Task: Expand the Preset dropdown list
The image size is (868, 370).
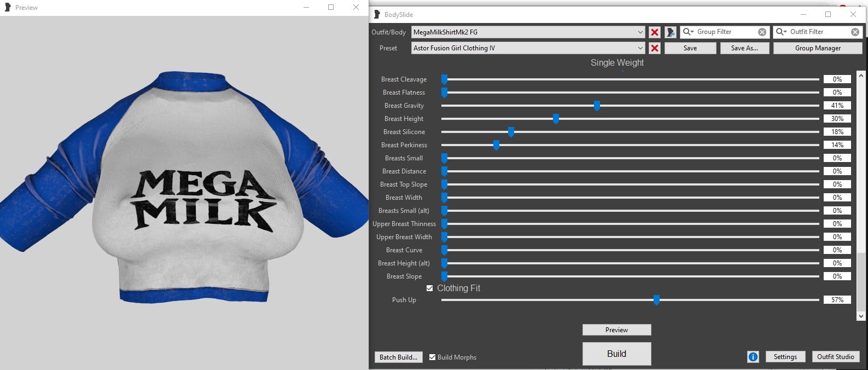Action: point(640,48)
